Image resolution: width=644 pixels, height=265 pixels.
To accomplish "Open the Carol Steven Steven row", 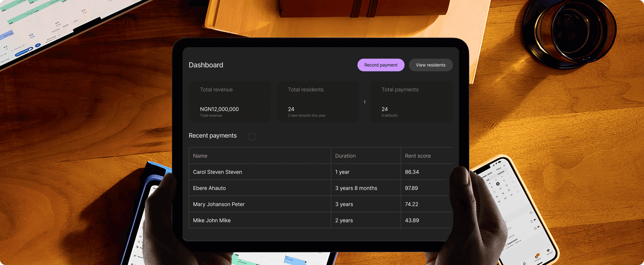I will (x=217, y=172).
